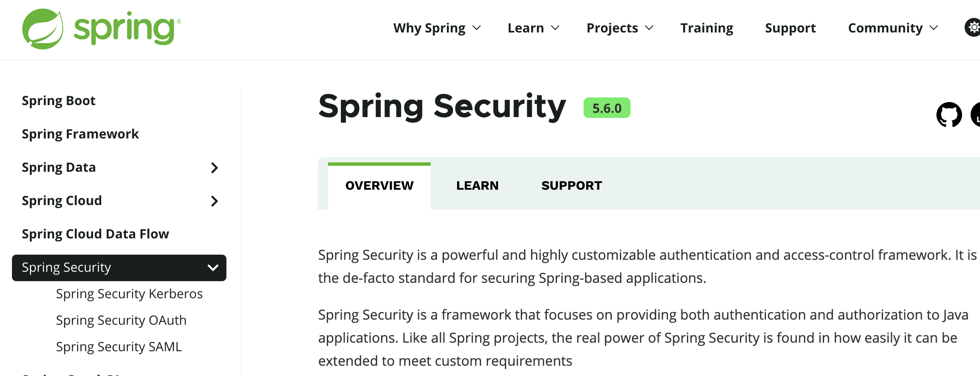Expand the Spring Cloud submenu arrow
This screenshot has width=980, height=376.
tap(214, 201)
